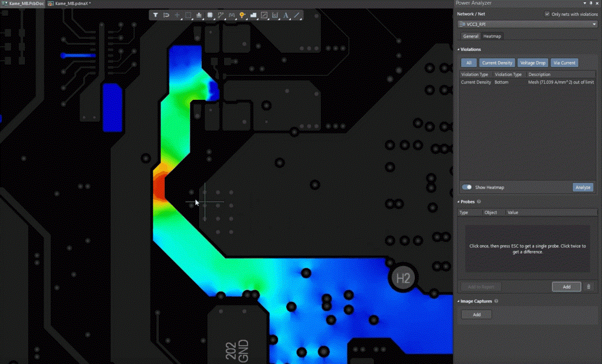Select the line drawing tool in the toolbar
The image size is (602, 364).
click(x=297, y=15)
